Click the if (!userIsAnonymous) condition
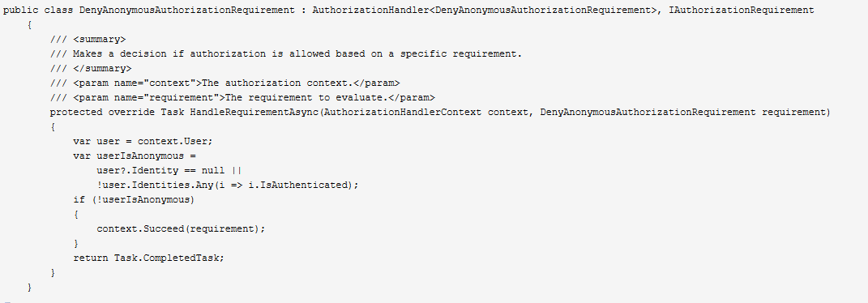 (134, 199)
